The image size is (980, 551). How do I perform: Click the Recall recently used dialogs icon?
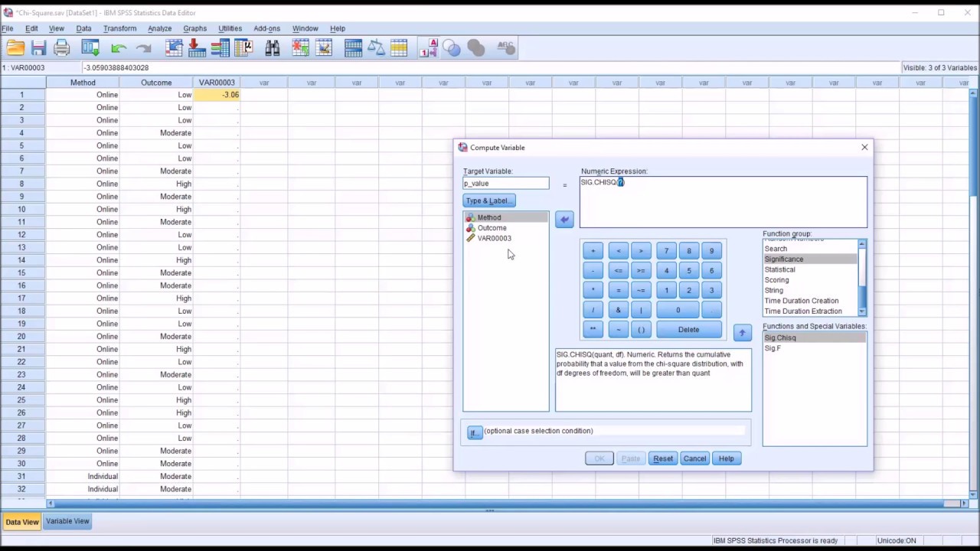90,48
